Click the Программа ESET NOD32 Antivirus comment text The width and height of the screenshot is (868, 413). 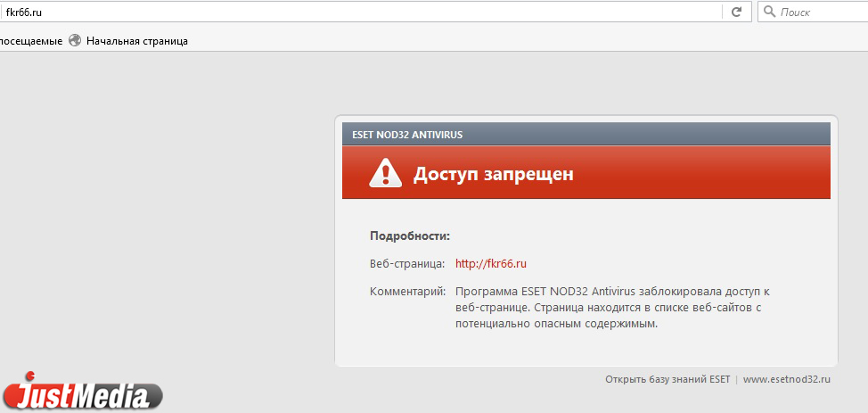pos(612,308)
